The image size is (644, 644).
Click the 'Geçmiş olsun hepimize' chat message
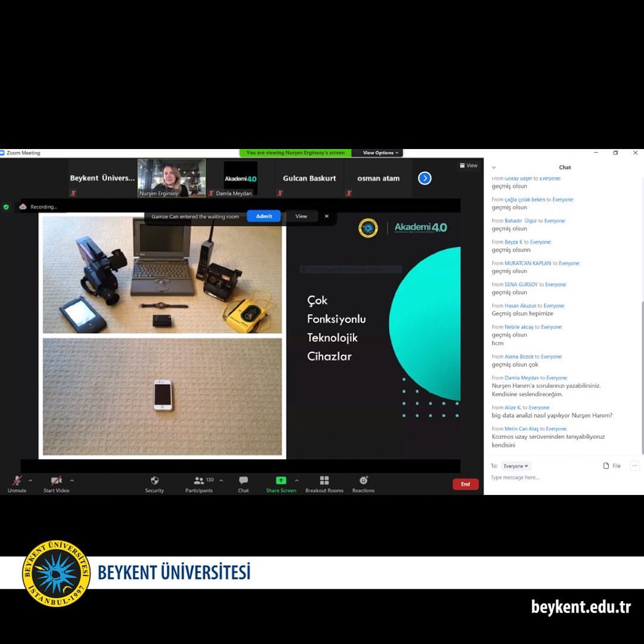point(522,314)
